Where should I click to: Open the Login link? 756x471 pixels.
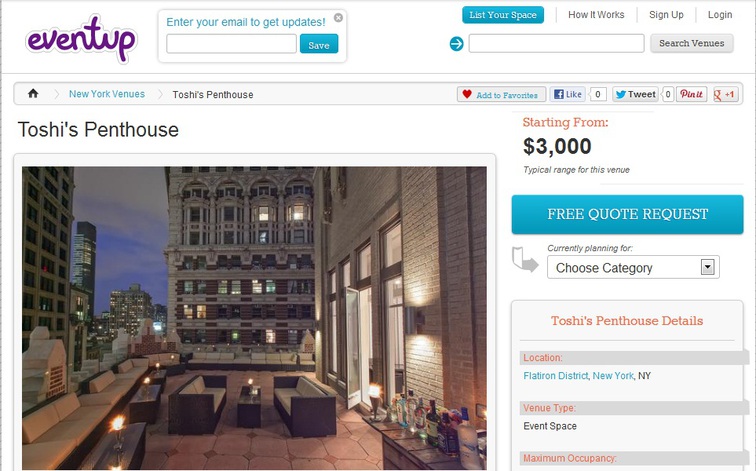click(720, 15)
